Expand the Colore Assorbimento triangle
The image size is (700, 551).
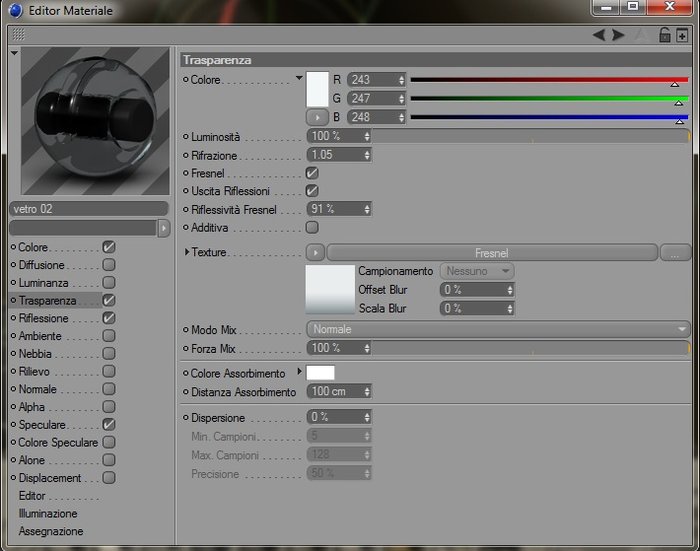tap(299, 372)
